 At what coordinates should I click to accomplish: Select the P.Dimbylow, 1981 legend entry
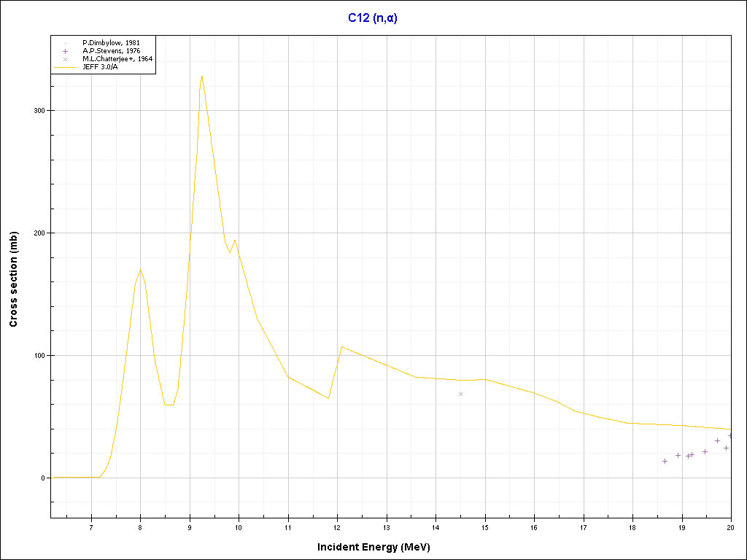point(111,43)
